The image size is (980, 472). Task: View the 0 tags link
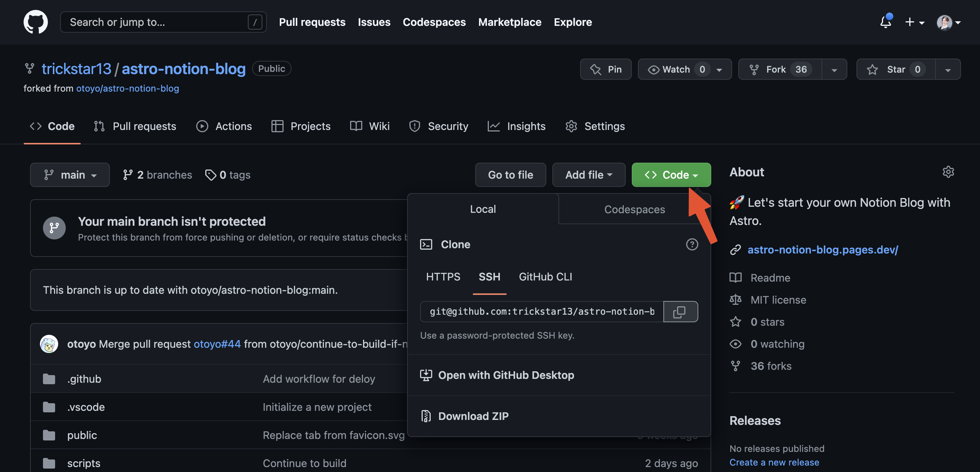(x=227, y=175)
